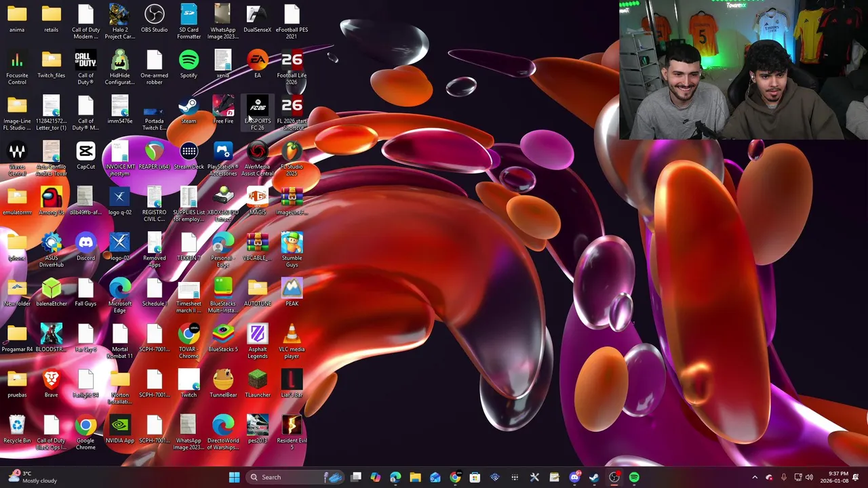Select the NVIDIA App desktop icon
Image resolution: width=868 pixels, height=488 pixels.
tap(120, 430)
